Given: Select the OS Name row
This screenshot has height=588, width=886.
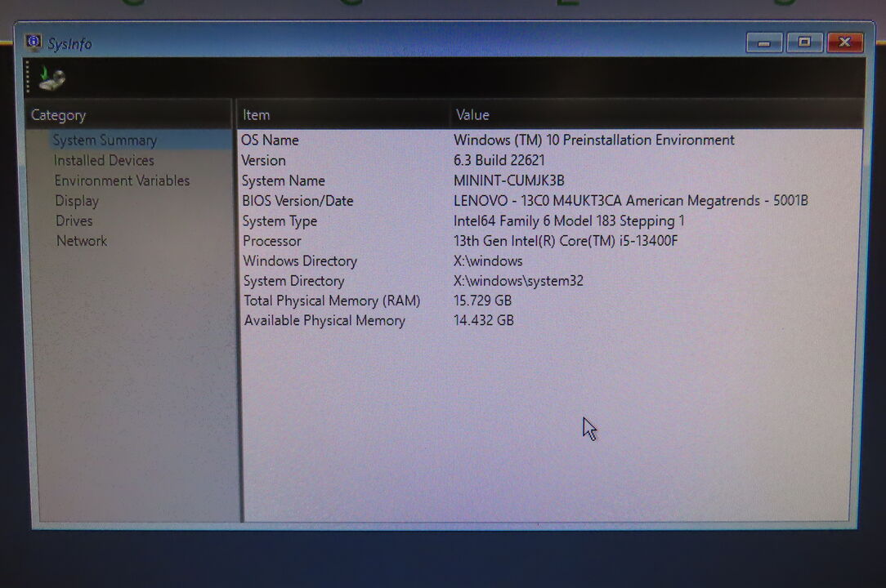Looking at the screenshot, I should pos(270,140).
